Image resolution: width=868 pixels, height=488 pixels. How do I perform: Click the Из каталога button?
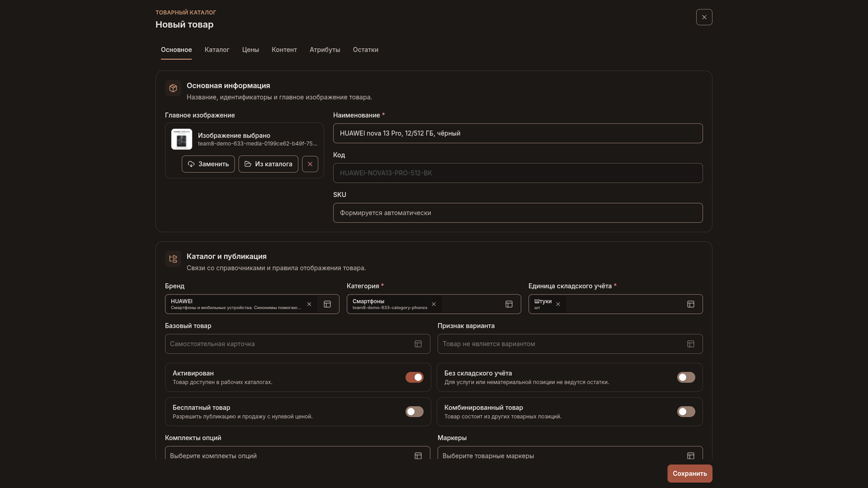click(268, 164)
